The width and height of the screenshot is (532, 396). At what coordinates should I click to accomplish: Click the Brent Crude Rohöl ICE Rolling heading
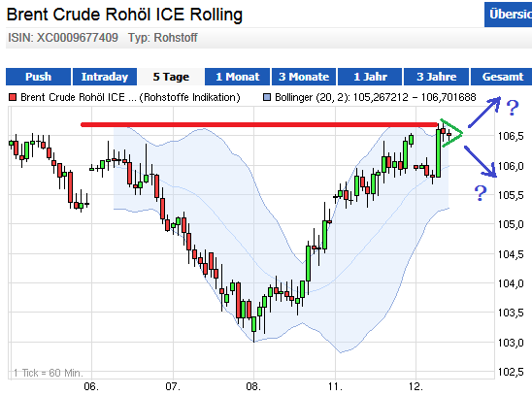[x=124, y=15]
